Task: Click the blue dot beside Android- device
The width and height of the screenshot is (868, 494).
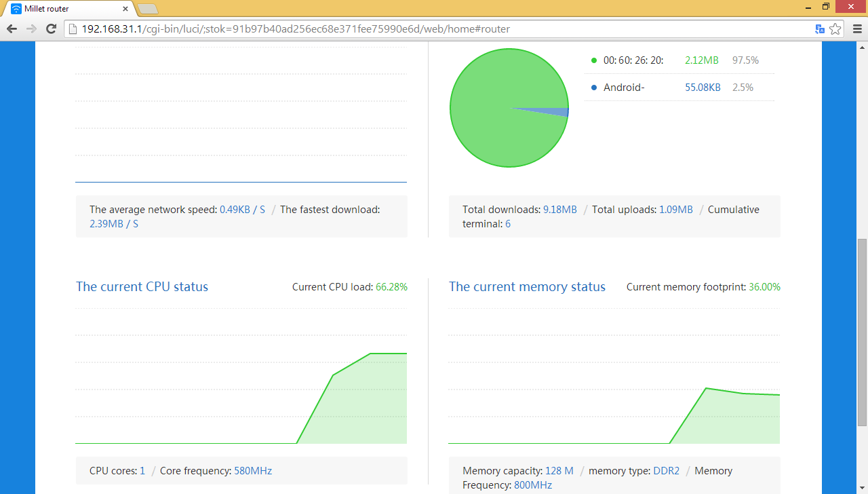Action: point(594,88)
